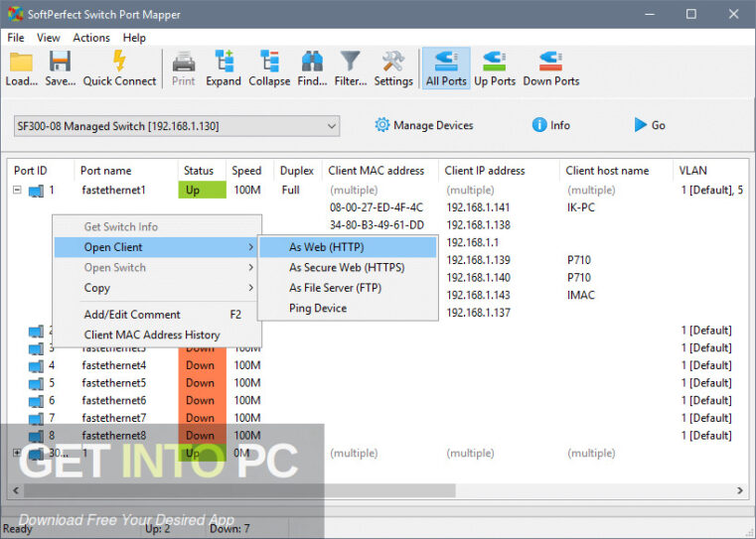Show only Up Ports

click(495, 67)
